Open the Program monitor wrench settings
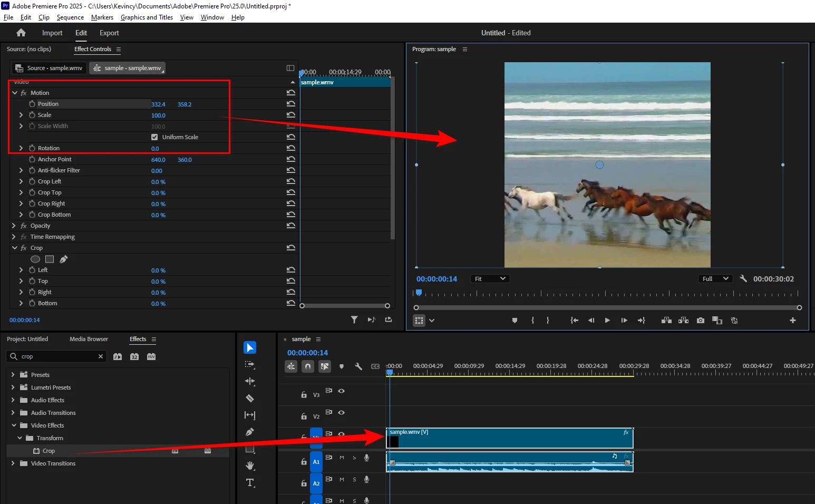This screenshot has height=504, width=815. tap(743, 278)
